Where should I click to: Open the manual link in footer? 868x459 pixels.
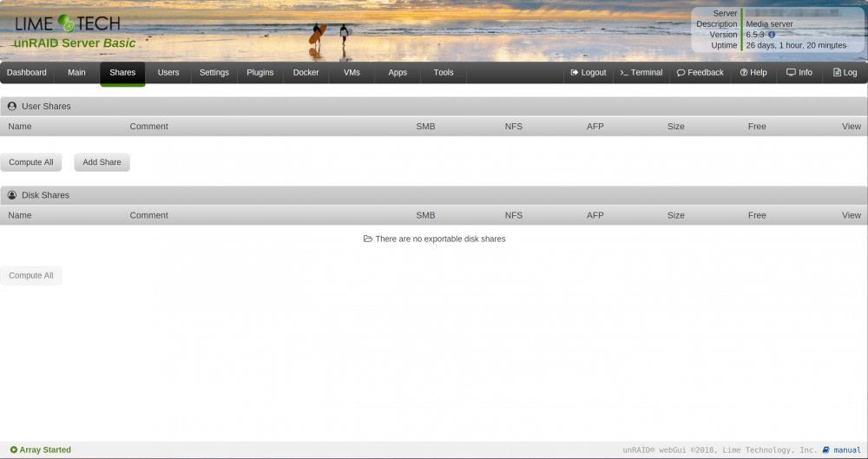click(847, 450)
